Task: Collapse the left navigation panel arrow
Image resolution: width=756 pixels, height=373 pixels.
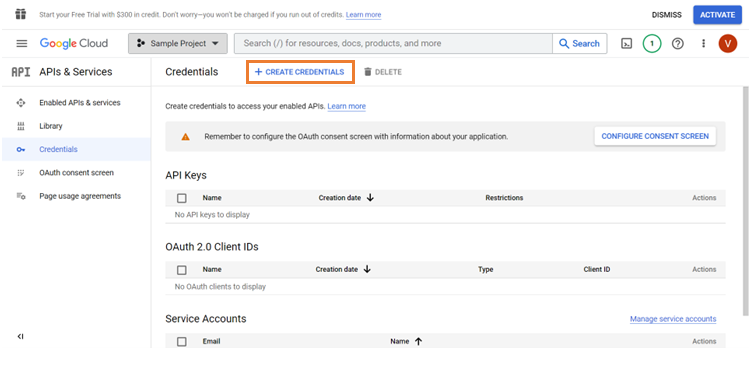Action: click(20, 336)
